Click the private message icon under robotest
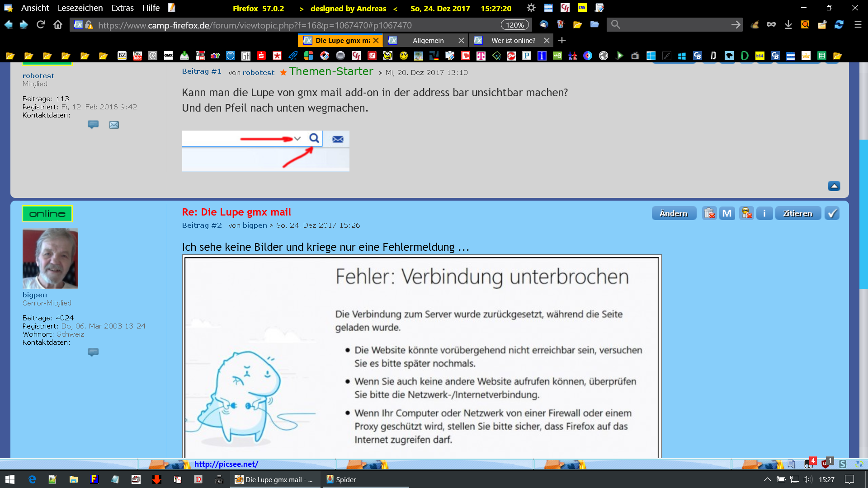The height and width of the screenshot is (488, 868). 93,125
